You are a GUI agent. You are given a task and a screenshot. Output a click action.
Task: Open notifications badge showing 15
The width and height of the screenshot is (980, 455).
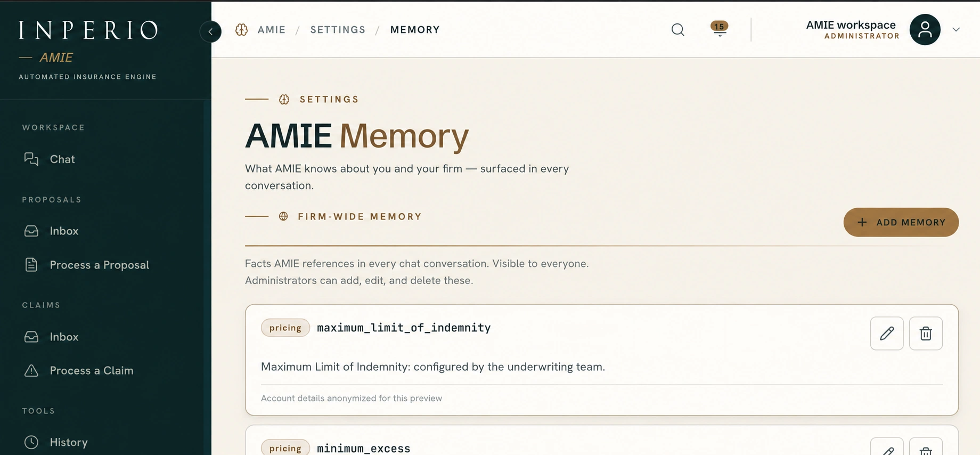719,28
